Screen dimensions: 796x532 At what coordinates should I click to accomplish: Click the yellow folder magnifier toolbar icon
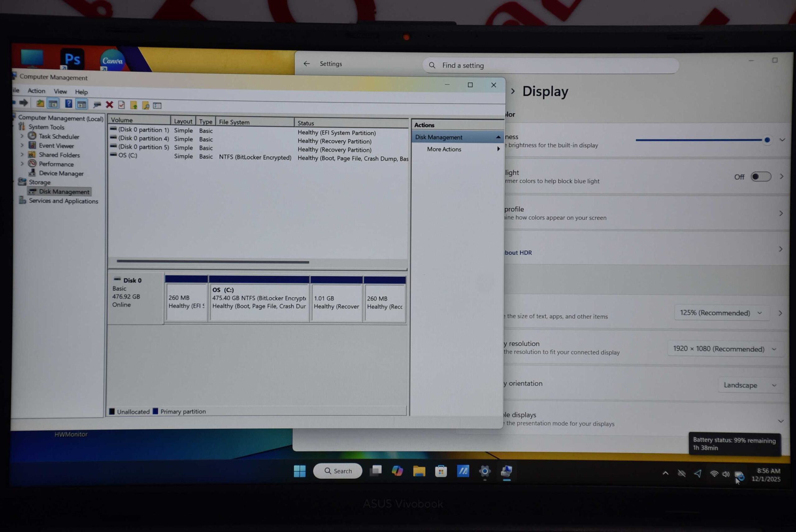tap(146, 106)
